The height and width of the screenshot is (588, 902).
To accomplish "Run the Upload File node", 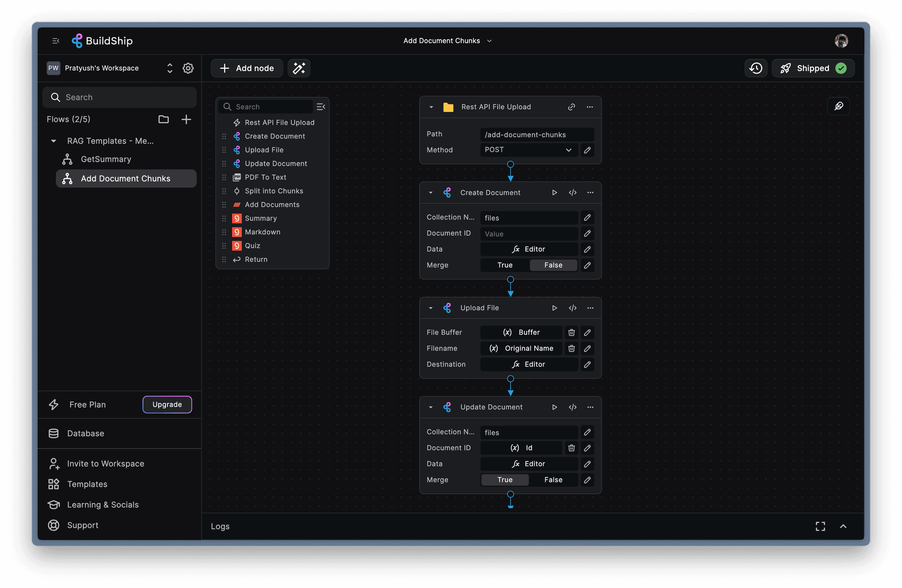I will point(555,308).
